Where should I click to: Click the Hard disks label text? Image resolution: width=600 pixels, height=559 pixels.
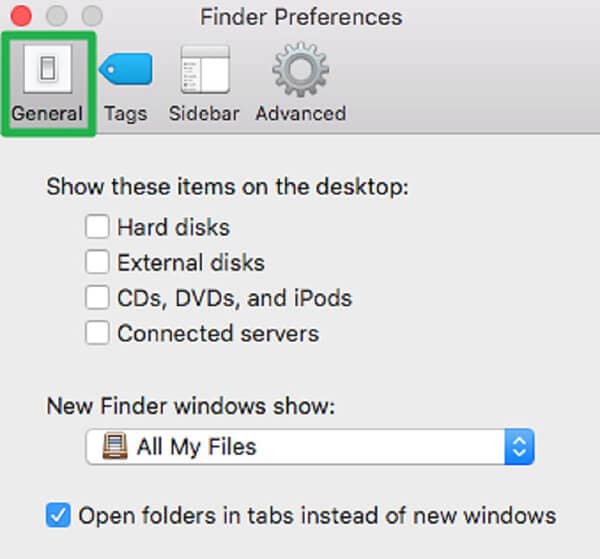pos(173,227)
